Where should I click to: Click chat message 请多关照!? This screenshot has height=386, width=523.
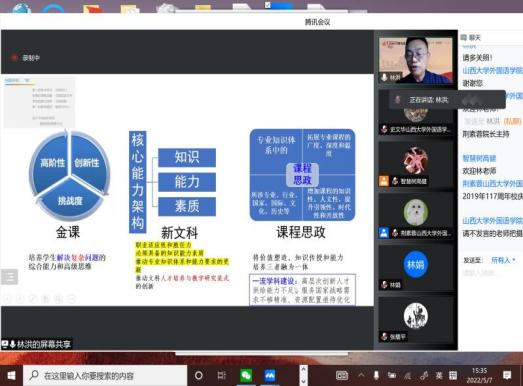tap(477, 58)
